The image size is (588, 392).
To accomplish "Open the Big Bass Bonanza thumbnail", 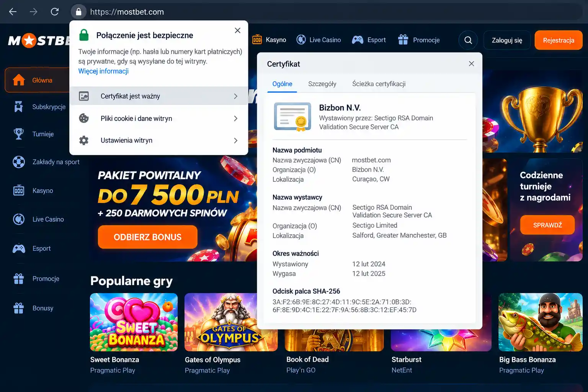I will point(541,322).
